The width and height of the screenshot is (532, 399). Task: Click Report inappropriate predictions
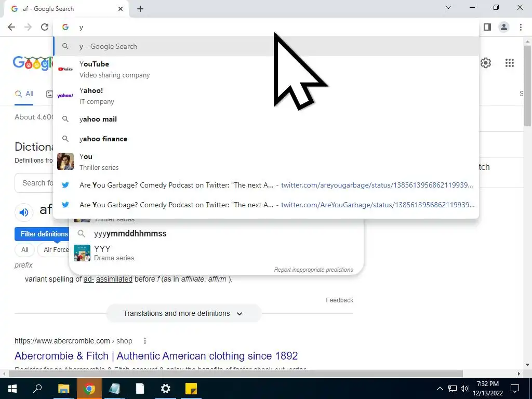313,270
